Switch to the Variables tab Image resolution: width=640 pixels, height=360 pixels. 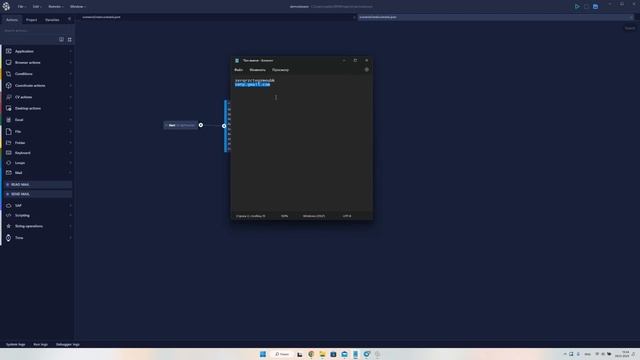(x=52, y=20)
